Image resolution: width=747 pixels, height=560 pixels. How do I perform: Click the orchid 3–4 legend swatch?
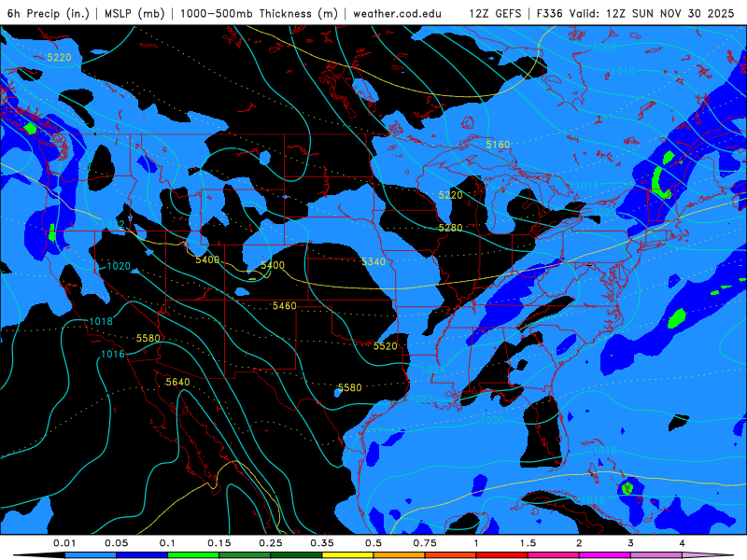[x=656, y=555]
